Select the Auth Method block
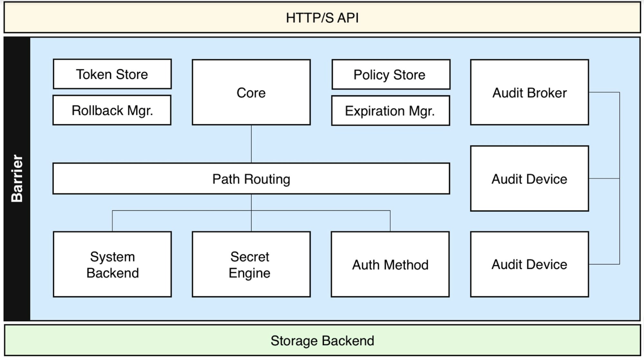Screen dimensions: 644x360 pyautogui.click(x=390, y=265)
